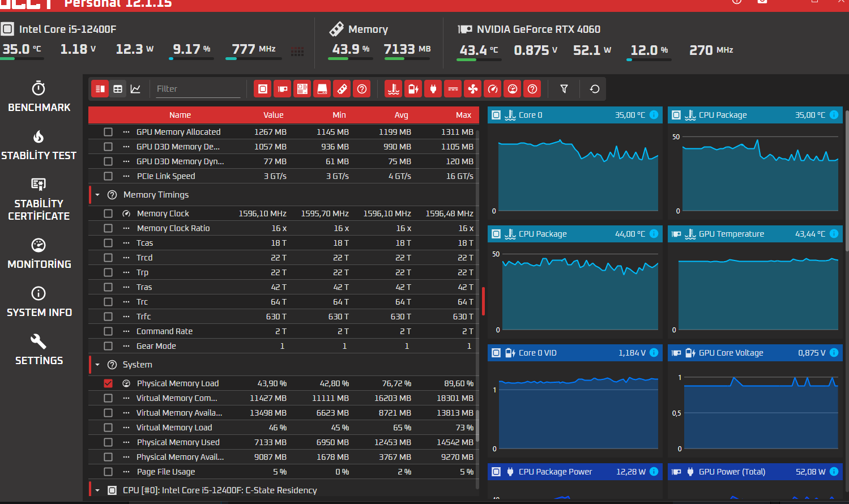Screen dimensions: 849x504
Task: Open the Stability Test section
Action: (39, 145)
